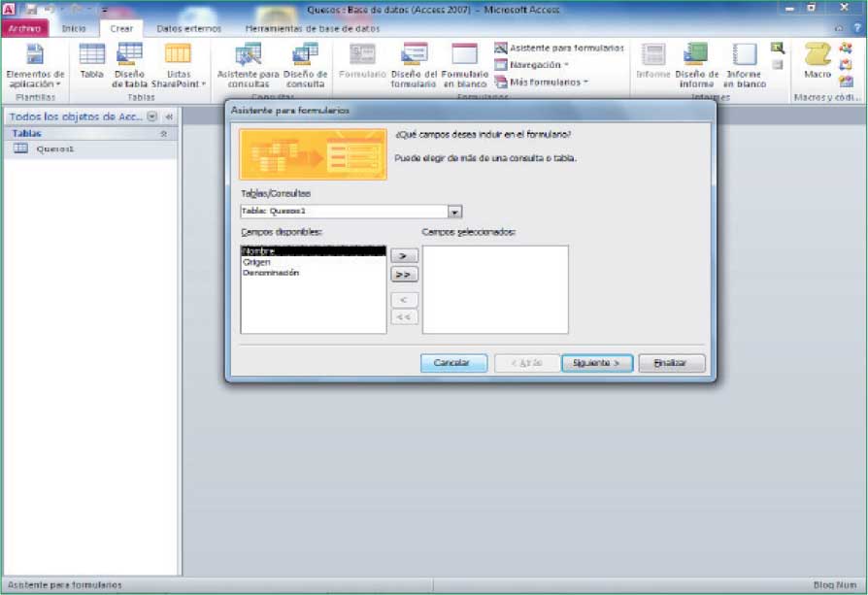Expand the Tablas/Consultas combo box
Image resolution: width=868 pixels, height=595 pixels.
point(454,212)
